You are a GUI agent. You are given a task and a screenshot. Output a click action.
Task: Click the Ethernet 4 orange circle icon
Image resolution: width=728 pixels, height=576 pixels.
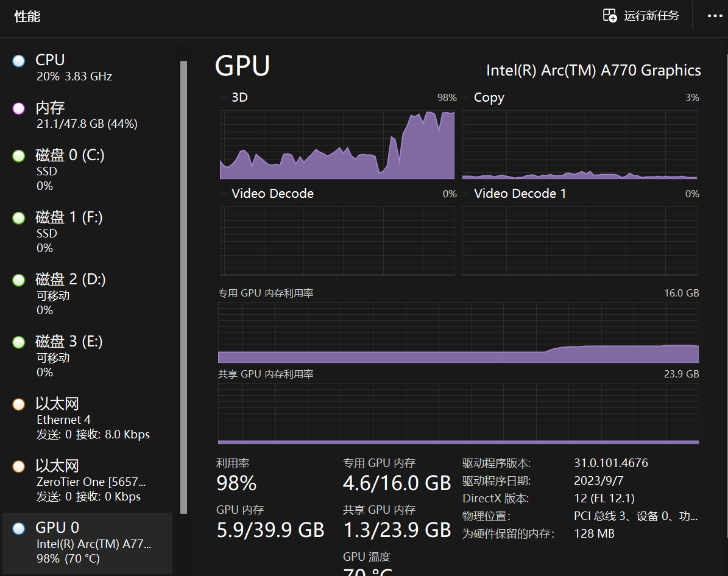pyautogui.click(x=19, y=404)
